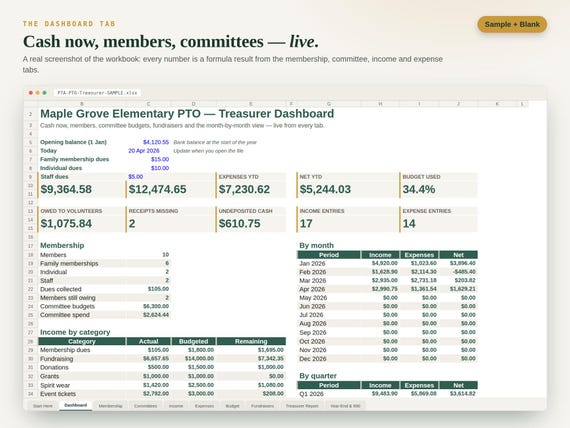
Task: Click the Expense Entries value 14
Action: coord(409,224)
